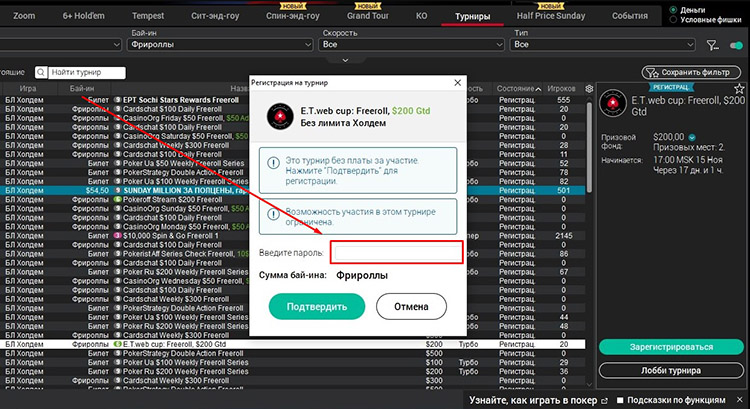The width and height of the screenshot is (750, 409).
Task: Open the Grand Tour tab
Action: (x=368, y=16)
